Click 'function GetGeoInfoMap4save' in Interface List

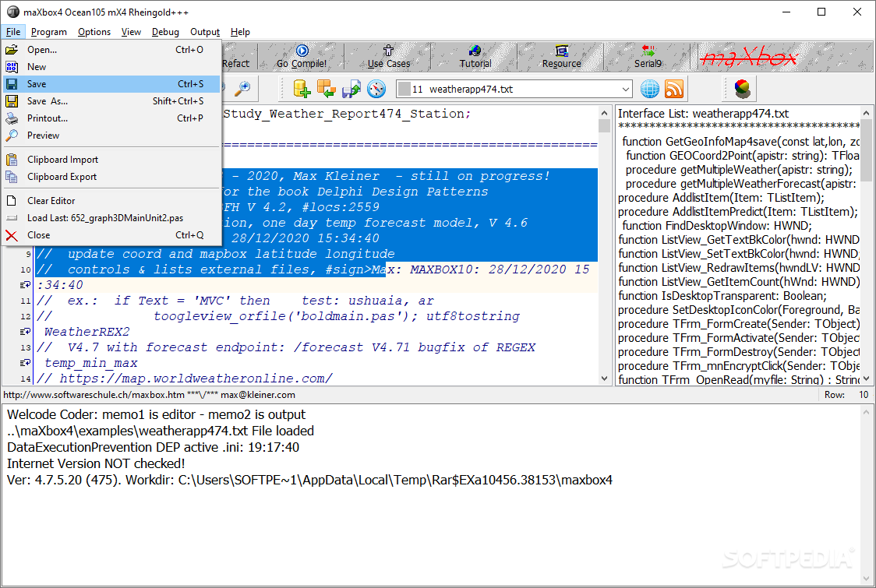coord(741,142)
